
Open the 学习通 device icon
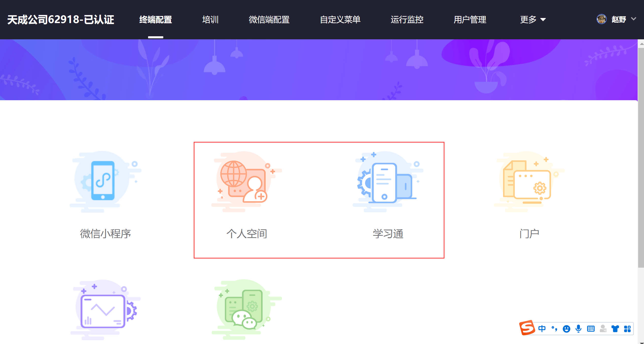(x=385, y=182)
